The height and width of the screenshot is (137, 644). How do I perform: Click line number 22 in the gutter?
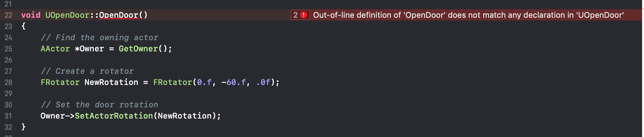click(8, 15)
